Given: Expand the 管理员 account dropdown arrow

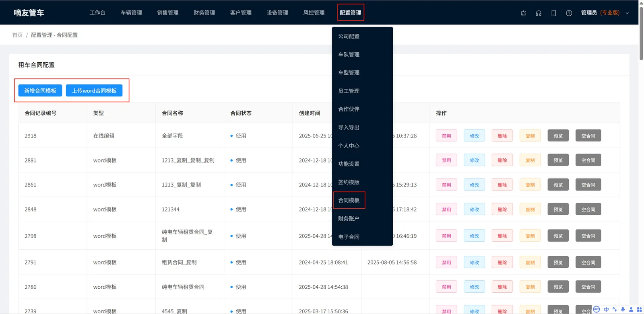Looking at the screenshot, I should [x=627, y=13].
